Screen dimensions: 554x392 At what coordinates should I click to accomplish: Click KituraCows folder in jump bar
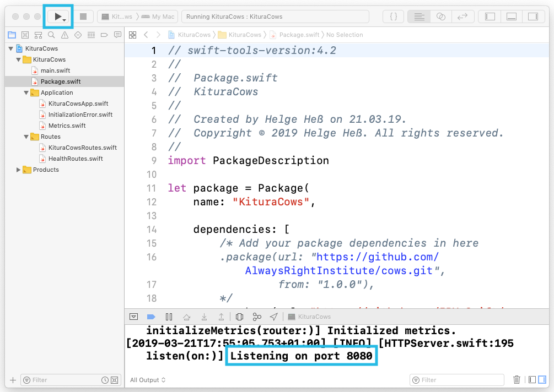[240, 35]
